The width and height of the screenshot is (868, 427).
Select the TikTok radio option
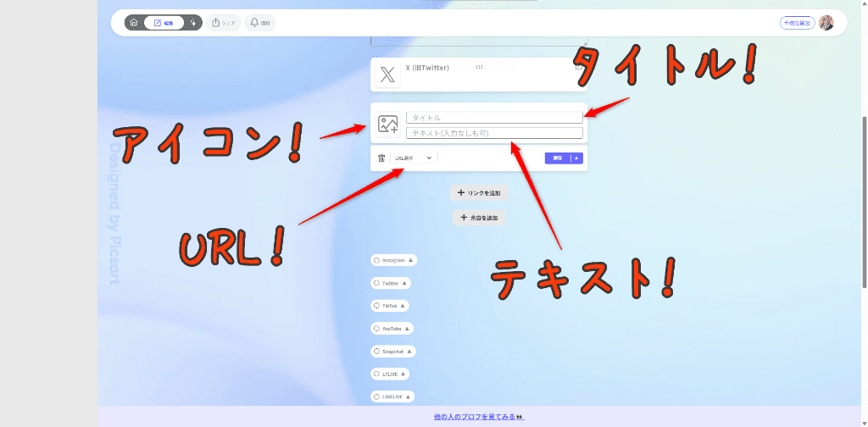[x=376, y=305]
